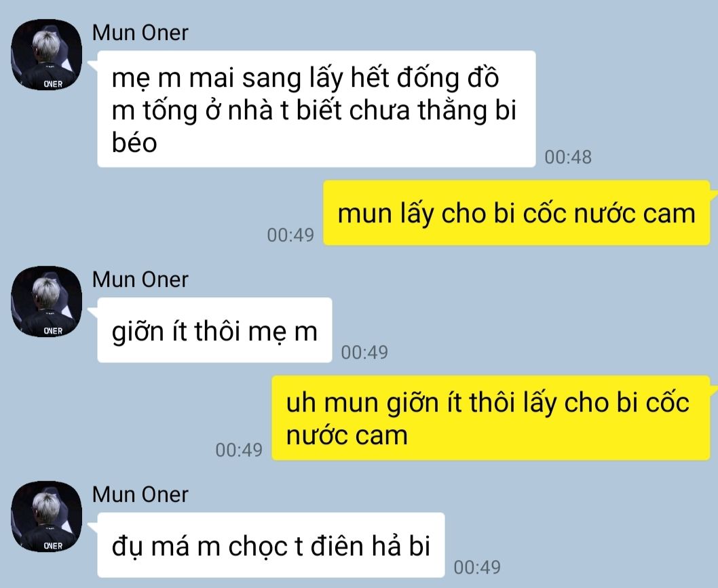Open the "Mun Oner" name above the first message
This screenshot has height=588, width=718.
[140, 33]
